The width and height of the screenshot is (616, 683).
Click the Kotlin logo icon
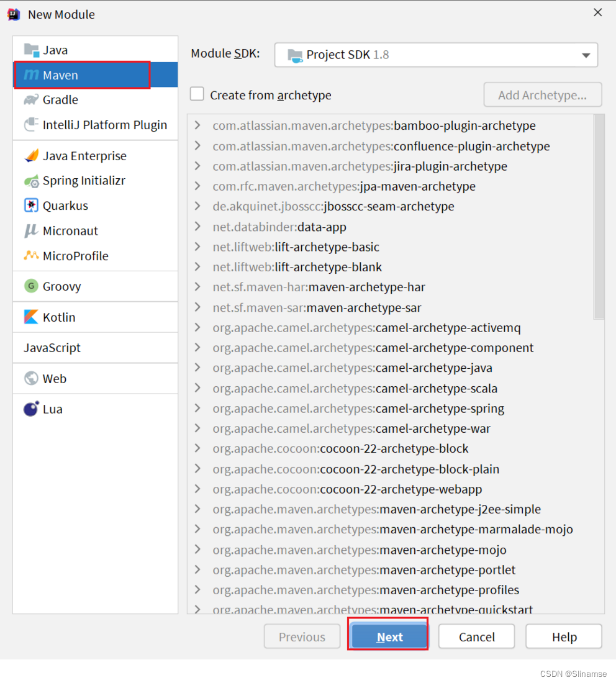tap(31, 317)
